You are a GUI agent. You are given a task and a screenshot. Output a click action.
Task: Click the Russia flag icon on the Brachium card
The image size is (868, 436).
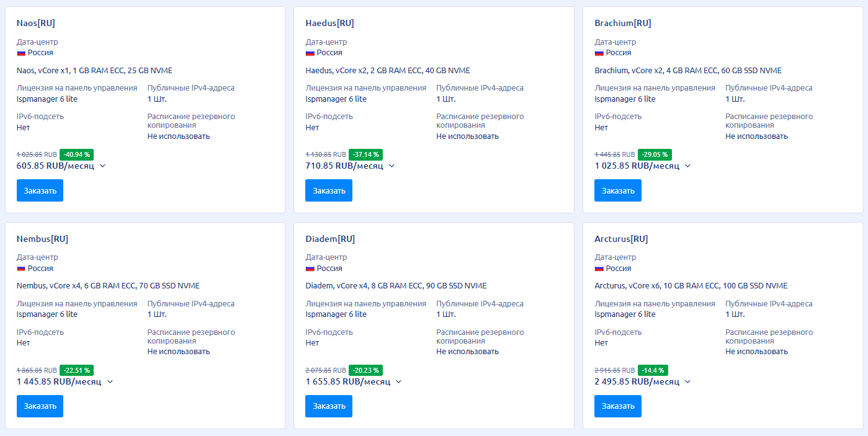599,52
